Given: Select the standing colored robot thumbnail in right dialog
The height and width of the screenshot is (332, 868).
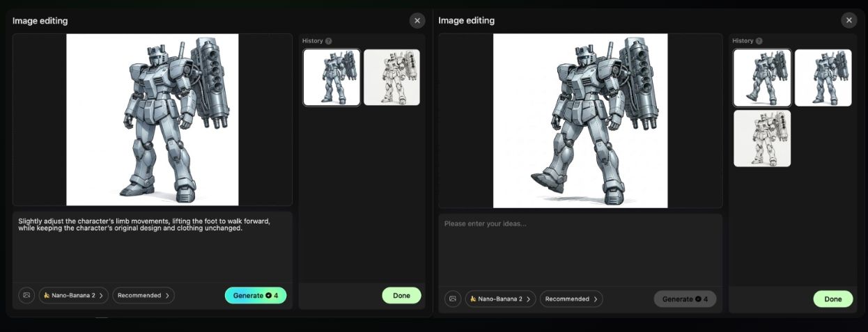Looking at the screenshot, I should pyautogui.click(x=823, y=77).
